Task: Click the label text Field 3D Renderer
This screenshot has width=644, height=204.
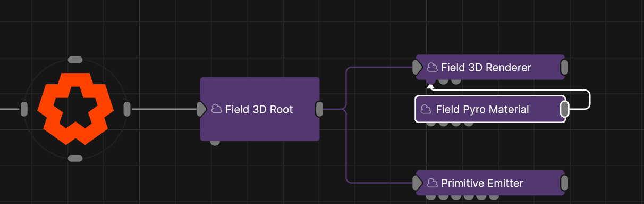Action: pyautogui.click(x=486, y=67)
